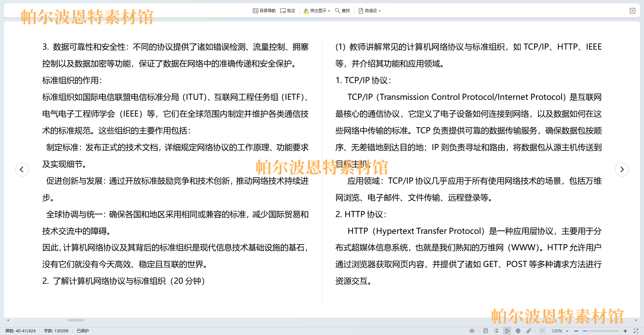The image size is (644, 335).
Task: Click the 屏数: 40-41/424 page indicator
Action: click(x=20, y=331)
